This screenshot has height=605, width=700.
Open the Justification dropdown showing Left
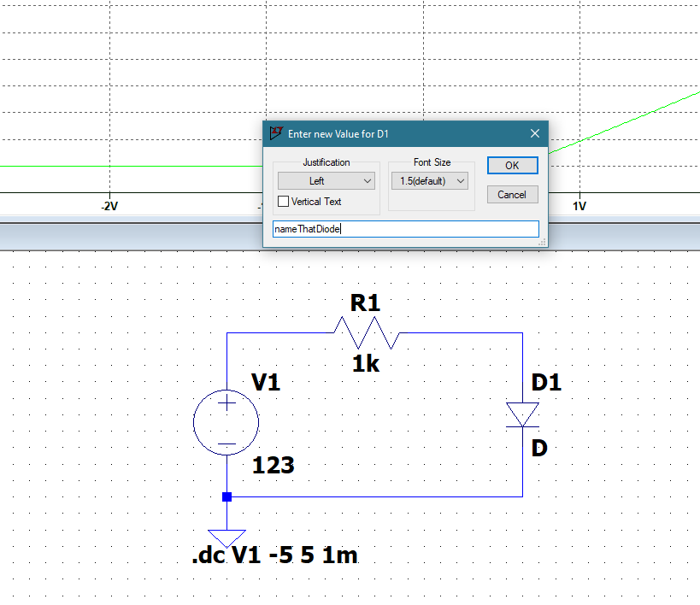point(326,181)
